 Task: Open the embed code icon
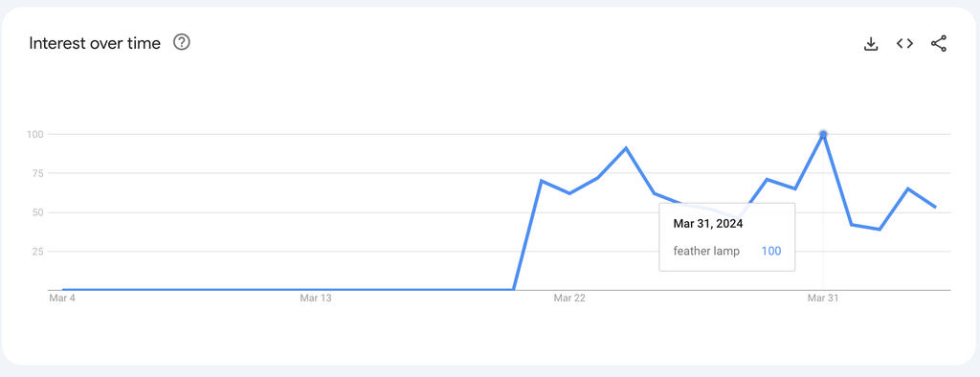(x=904, y=43)
